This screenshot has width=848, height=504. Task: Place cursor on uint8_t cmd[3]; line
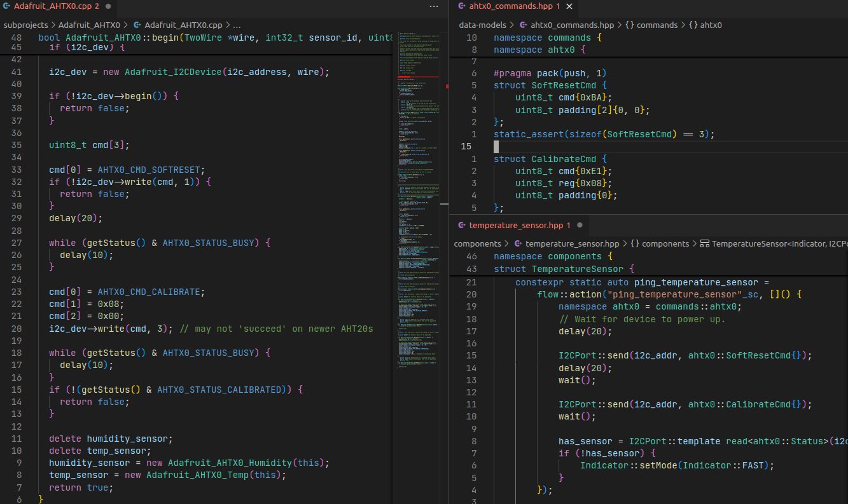(89, 145)
